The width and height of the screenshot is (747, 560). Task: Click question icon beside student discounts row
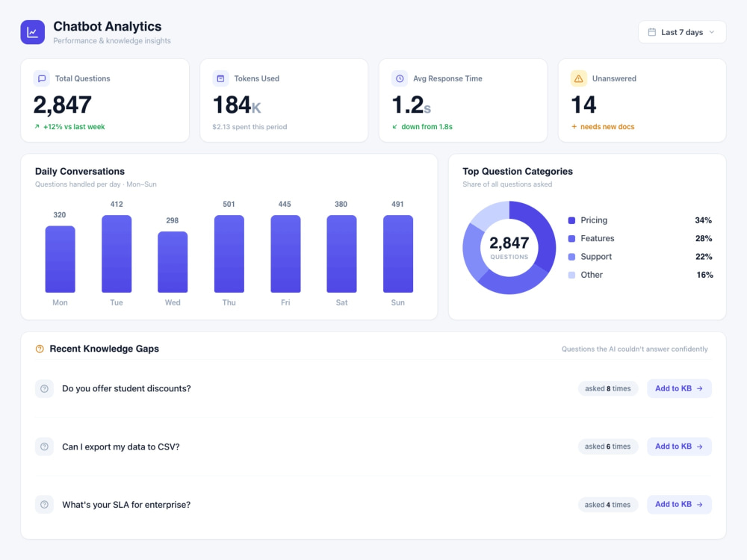44,388
